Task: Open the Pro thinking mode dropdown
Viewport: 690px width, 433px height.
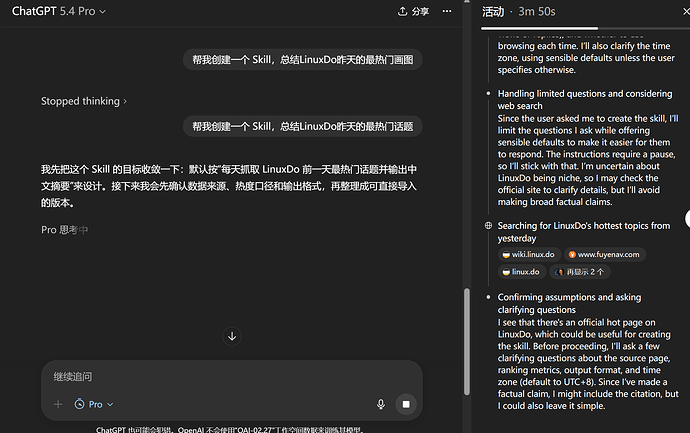Action: [94, 404]
